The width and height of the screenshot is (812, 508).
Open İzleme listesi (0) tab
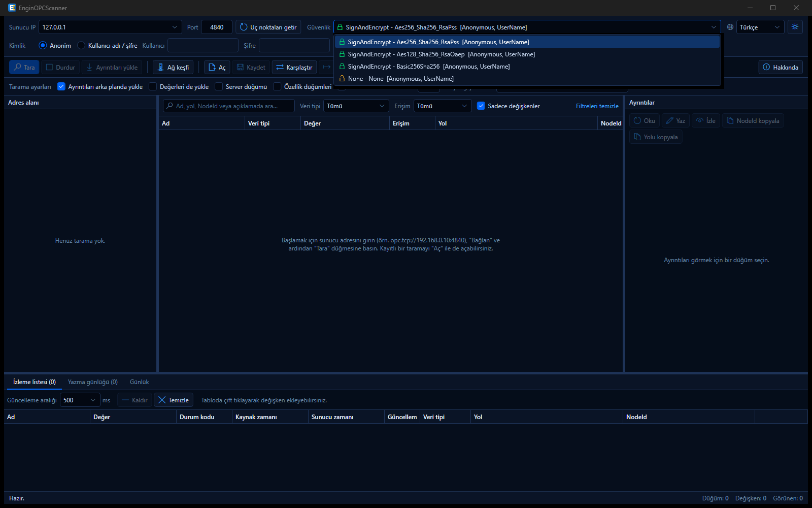[35, 382]
